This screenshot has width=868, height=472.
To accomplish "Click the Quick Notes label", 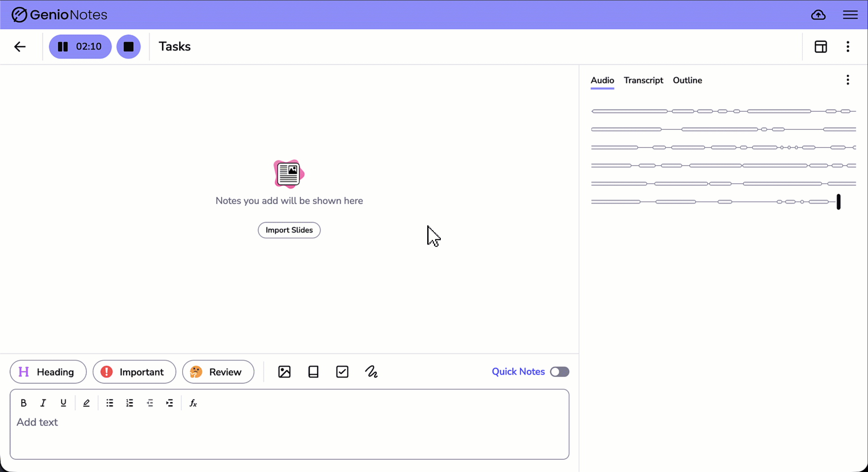I will point(518,372).
